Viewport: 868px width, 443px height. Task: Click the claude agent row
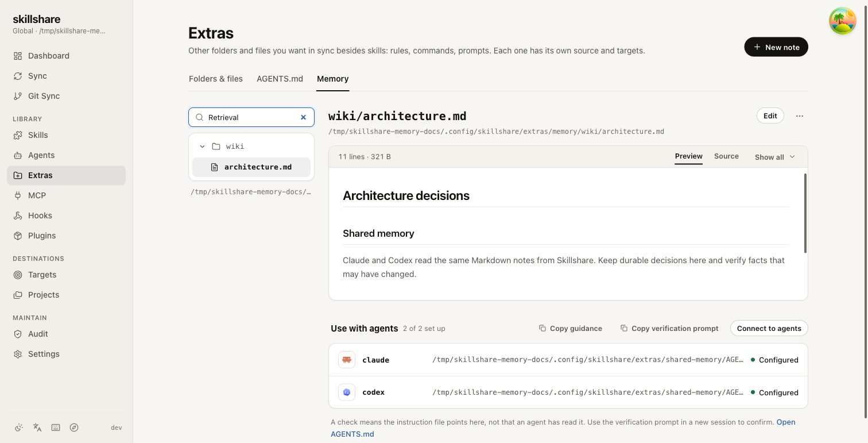(568, 360)
